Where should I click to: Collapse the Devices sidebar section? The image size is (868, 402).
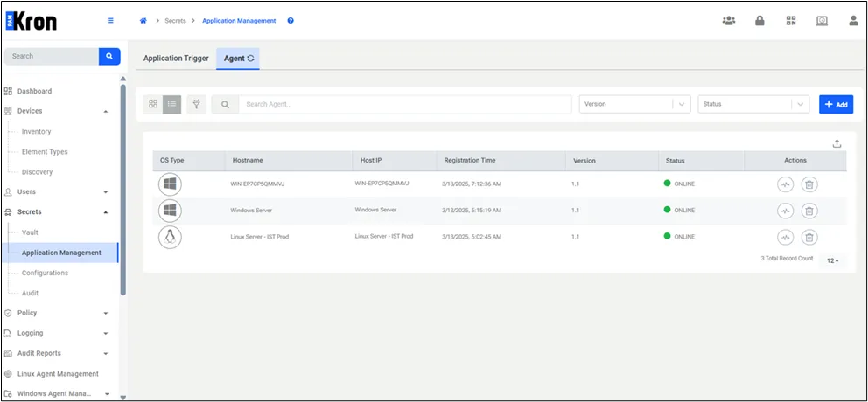106,112
